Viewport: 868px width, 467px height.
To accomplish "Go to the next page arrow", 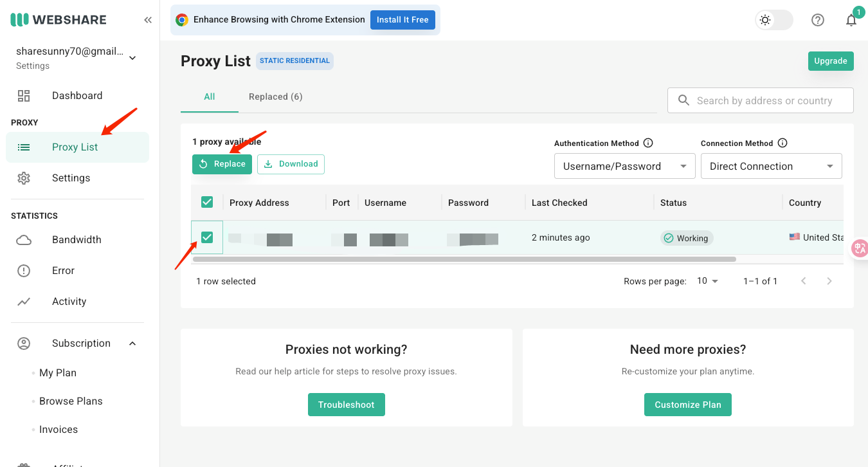I will pos(829,281).
